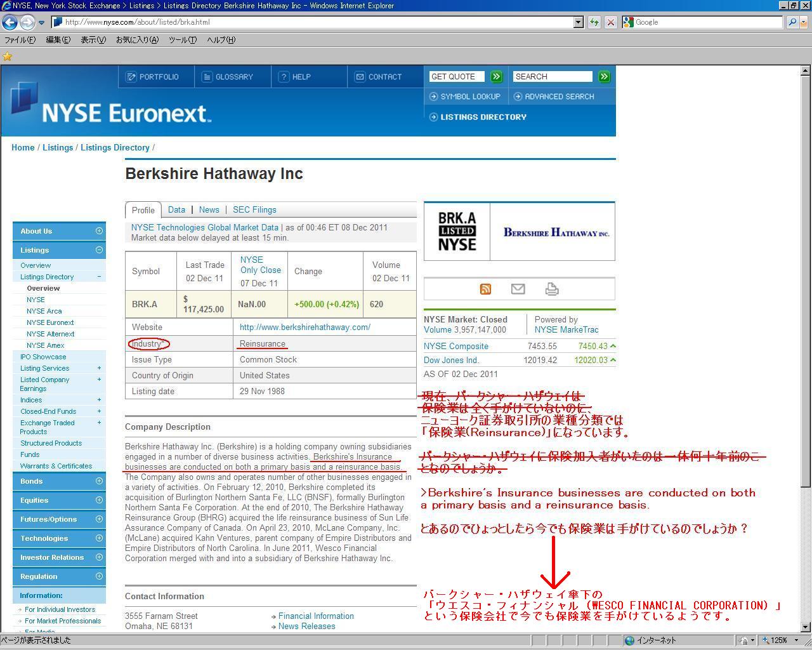812x650 pixels.
Task: Click the Google search magnifier icon
Action: [792, 22]
